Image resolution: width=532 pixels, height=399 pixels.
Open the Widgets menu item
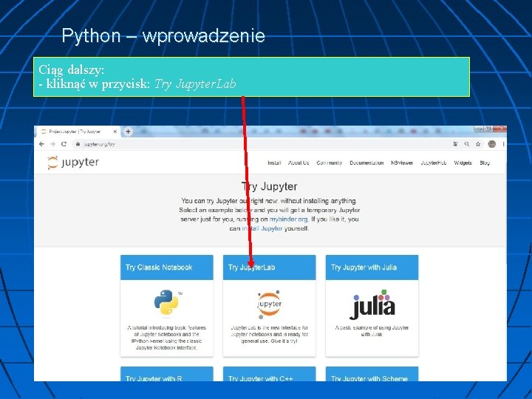pyautogui.click(x=463, y=163)
